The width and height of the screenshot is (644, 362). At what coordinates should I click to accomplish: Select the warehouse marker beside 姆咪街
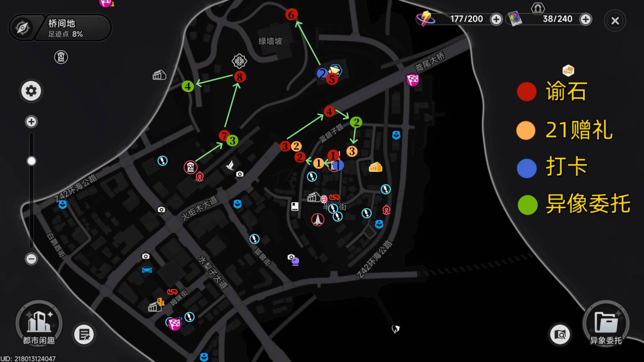pos(155,307)
